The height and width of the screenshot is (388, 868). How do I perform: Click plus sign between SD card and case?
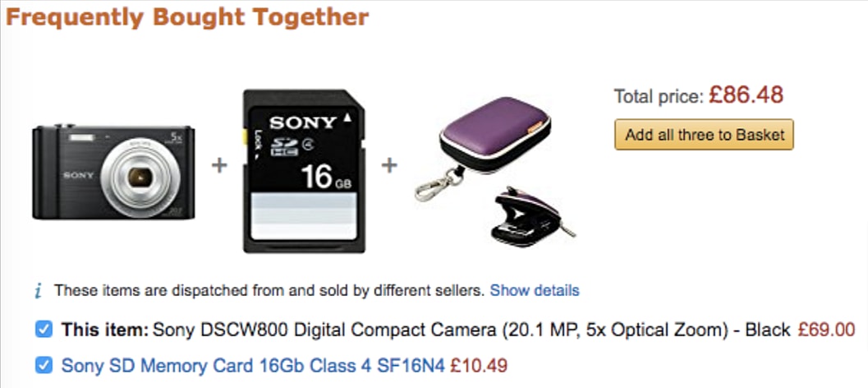(388, 165)
